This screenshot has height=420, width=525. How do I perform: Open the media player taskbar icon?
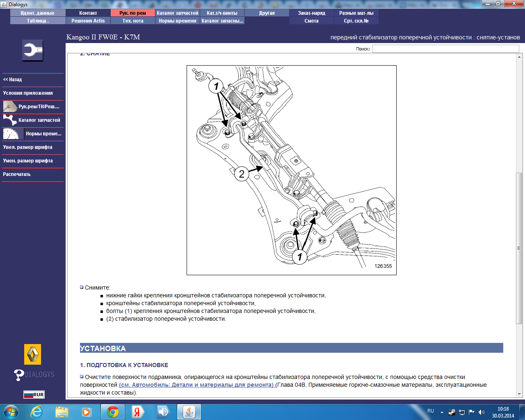[87, 412]
